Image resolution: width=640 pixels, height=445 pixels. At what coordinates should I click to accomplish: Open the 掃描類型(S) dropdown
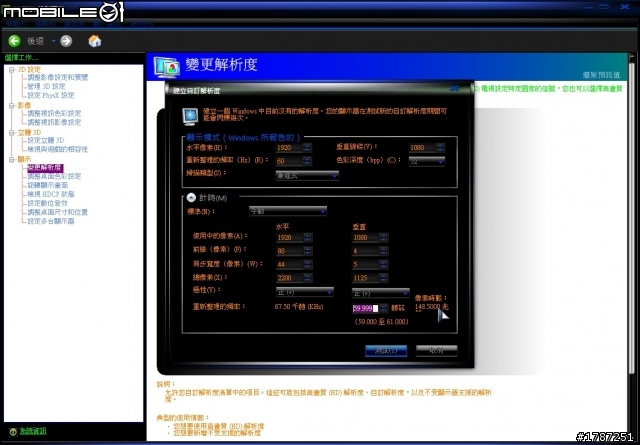[x=307, y=176]
